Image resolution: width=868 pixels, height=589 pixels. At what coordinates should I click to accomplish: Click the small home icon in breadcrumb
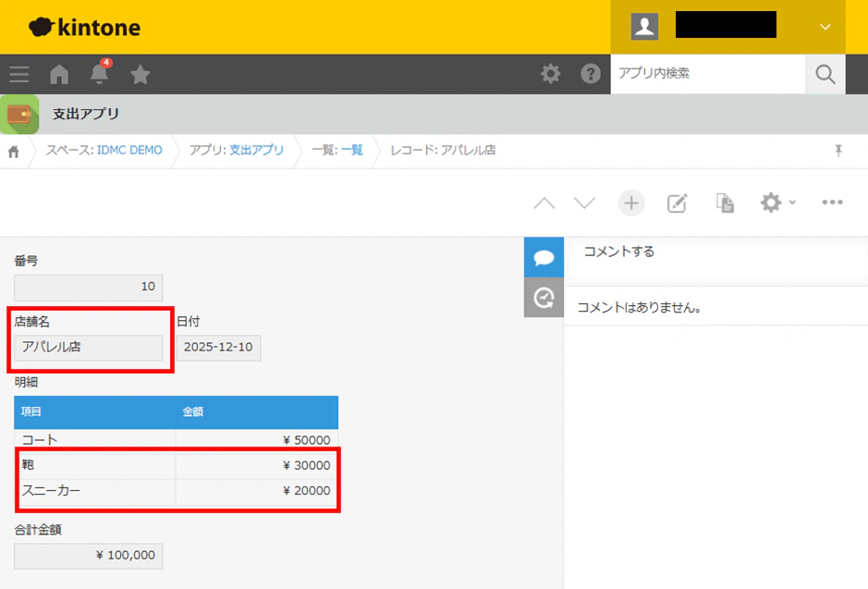point(14,151)
